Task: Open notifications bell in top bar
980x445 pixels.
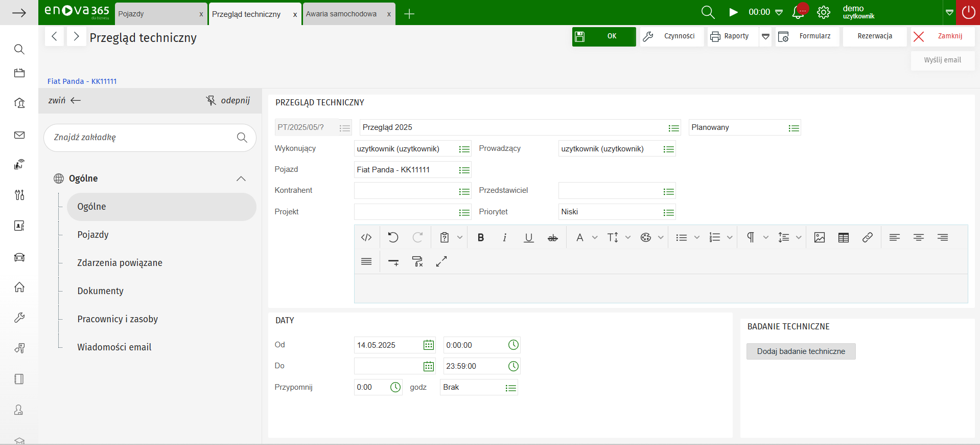Action: click(798, 12)
